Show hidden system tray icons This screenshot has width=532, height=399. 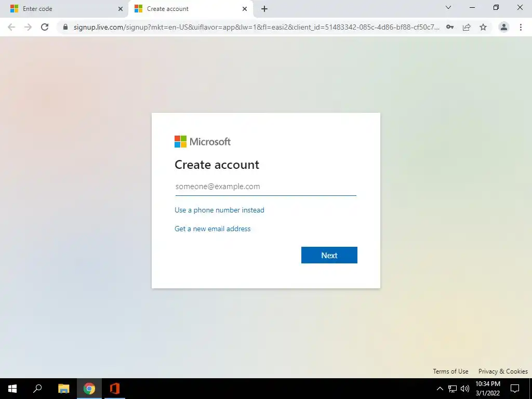click(x=440, y=389)
